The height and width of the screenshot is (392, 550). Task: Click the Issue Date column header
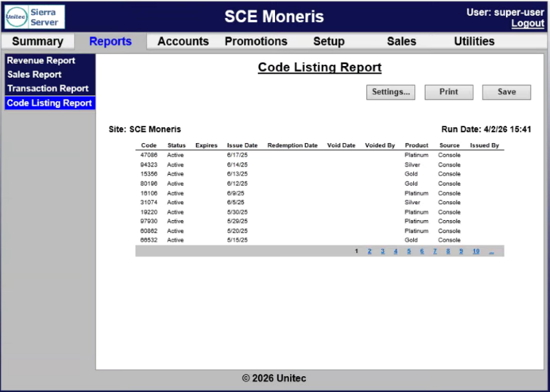(x=243, y=145)
